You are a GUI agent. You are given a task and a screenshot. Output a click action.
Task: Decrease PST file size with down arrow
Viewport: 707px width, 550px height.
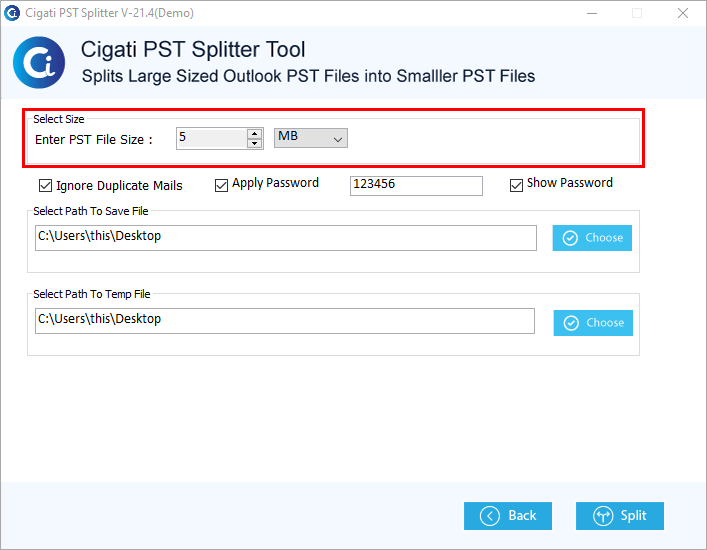255,143
